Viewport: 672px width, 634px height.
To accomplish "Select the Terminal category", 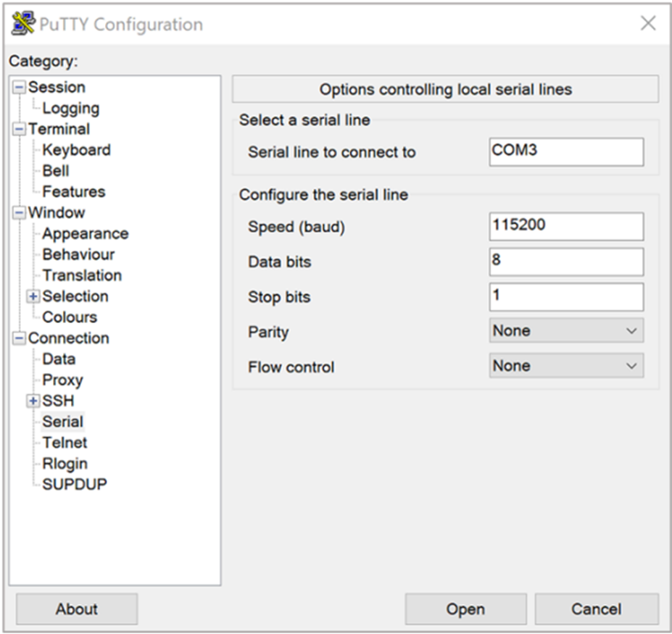I will [59, 129].
